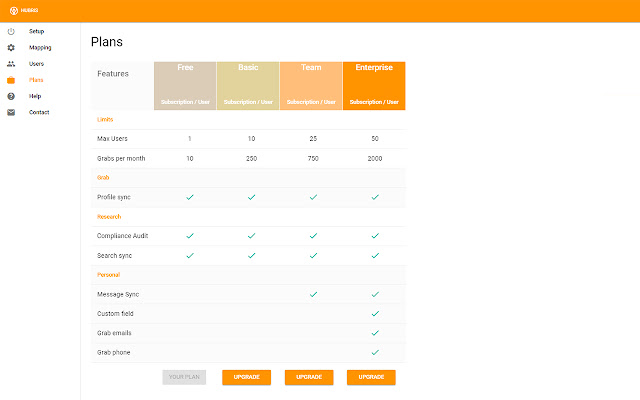640x400 pixels.
Task: Go to the Users menu item
Action: point(36,63)
